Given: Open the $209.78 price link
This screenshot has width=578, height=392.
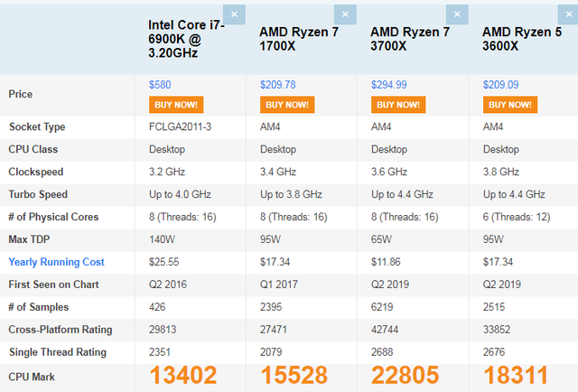Looking at the screenshot, I should tap(278, 85).
